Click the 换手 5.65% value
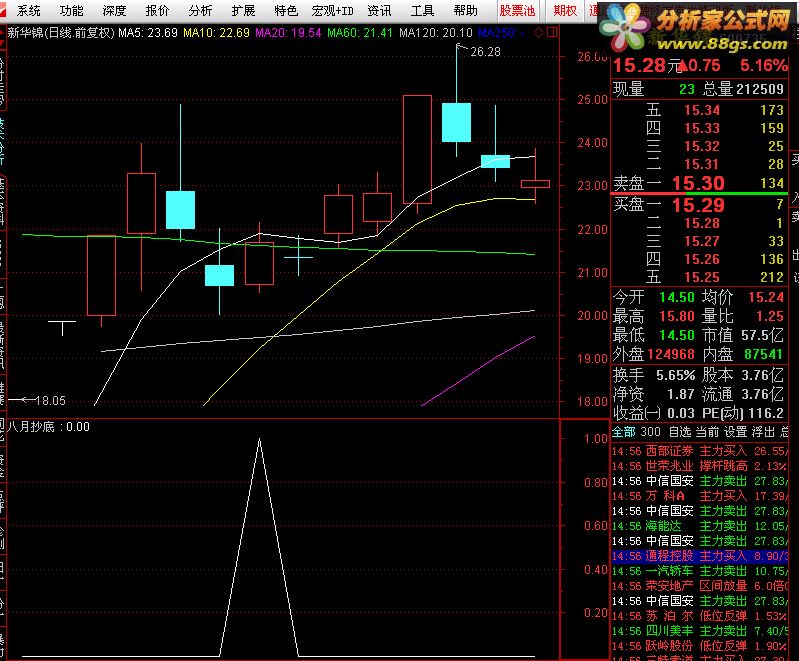799x661 pixels. click(675, 376)
